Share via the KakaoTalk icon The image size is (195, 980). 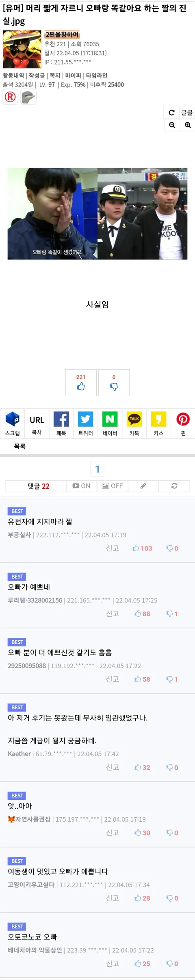[x=134, y=423]
